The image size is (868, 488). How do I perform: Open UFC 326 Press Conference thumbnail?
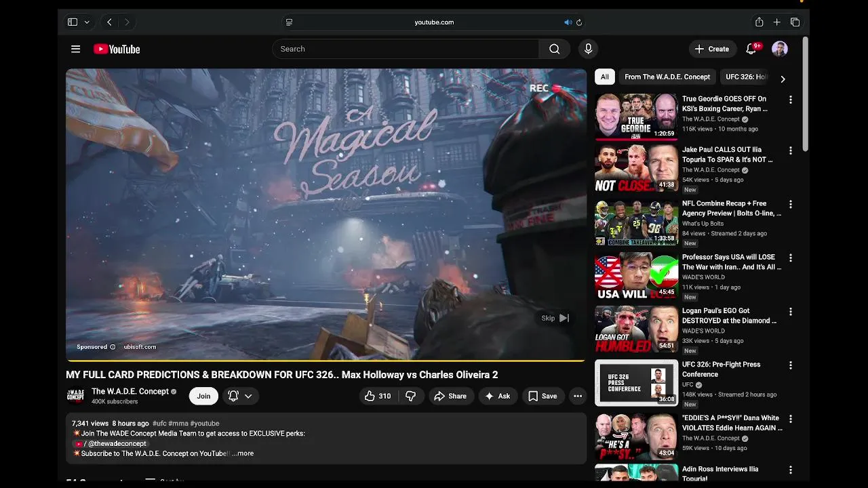[x=636, y=383]
